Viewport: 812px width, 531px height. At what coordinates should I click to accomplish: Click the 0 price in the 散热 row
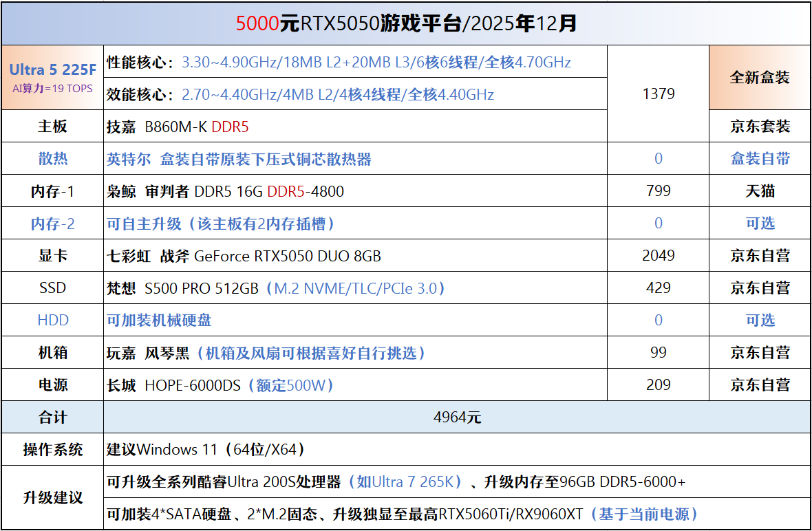pos(658,158)
